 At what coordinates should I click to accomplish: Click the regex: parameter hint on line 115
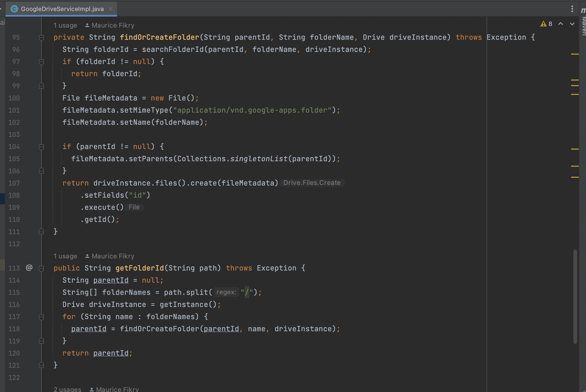[226, 292]
